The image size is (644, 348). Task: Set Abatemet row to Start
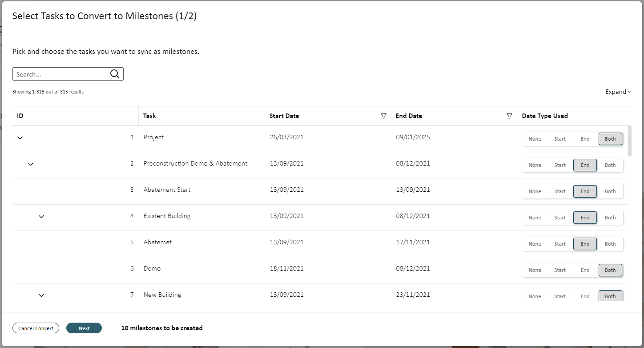coord(560,244)
